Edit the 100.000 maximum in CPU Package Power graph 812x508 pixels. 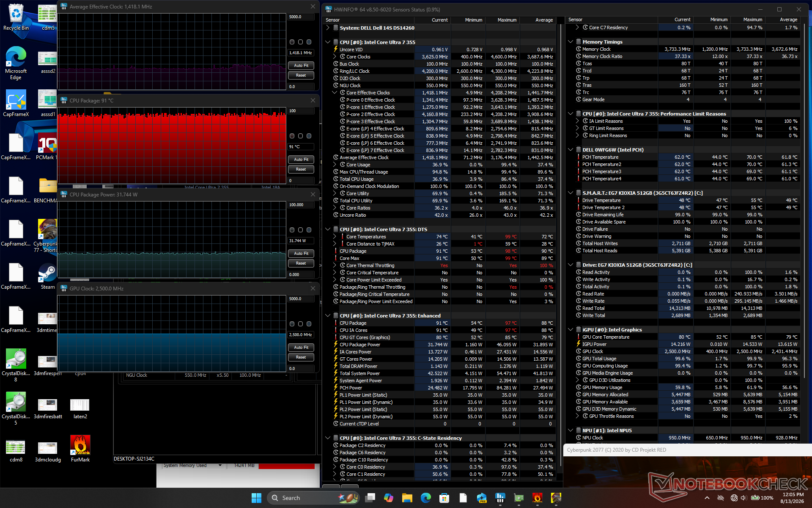pyautogui.click(x=301, y=205)
